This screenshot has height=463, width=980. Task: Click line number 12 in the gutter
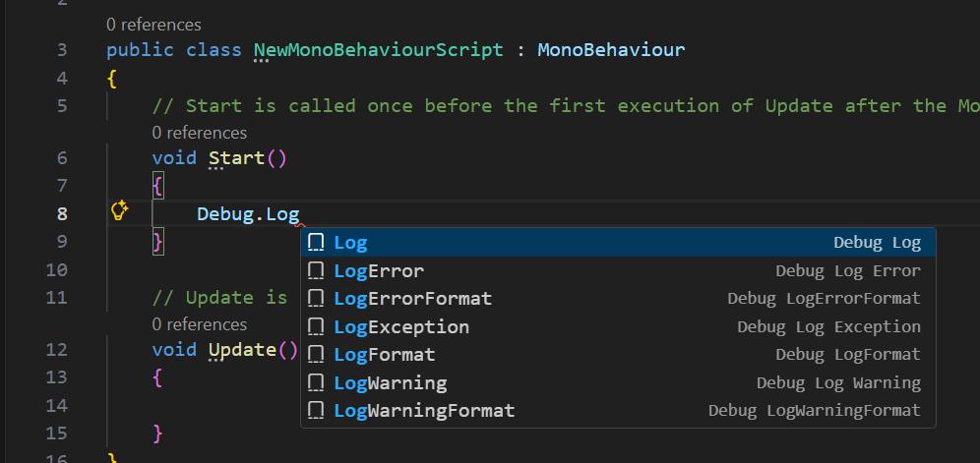click(56, 349)
